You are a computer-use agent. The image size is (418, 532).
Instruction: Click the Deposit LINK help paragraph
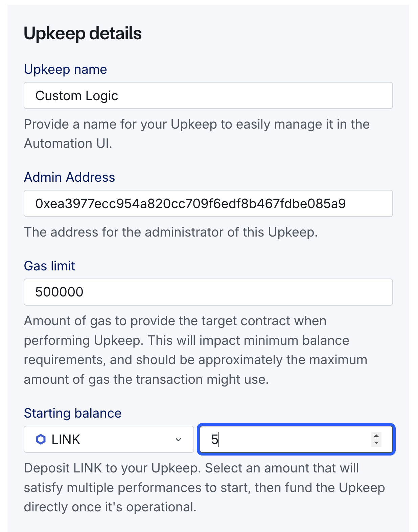tap(204, 487)
